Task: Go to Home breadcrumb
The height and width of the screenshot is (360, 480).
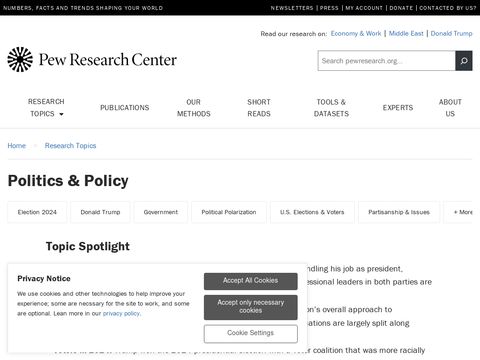Action: (17, 146)
